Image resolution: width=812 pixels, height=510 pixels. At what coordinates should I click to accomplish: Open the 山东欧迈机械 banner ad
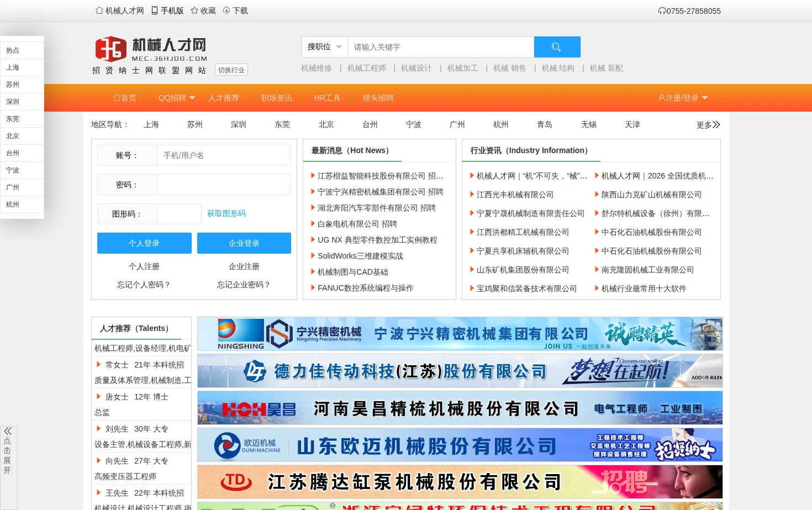point(460,445)
